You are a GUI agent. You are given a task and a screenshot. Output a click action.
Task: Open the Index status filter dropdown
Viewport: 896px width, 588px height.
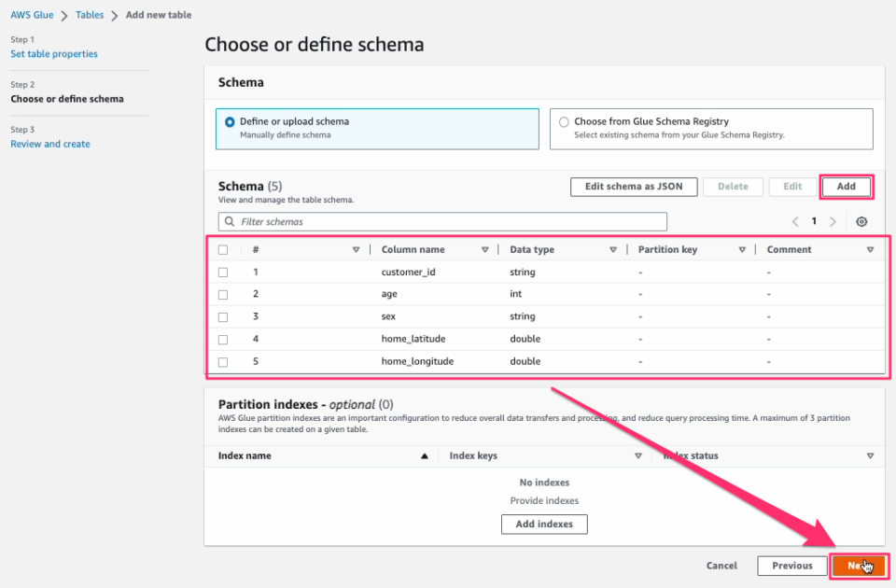pos(870,455)
